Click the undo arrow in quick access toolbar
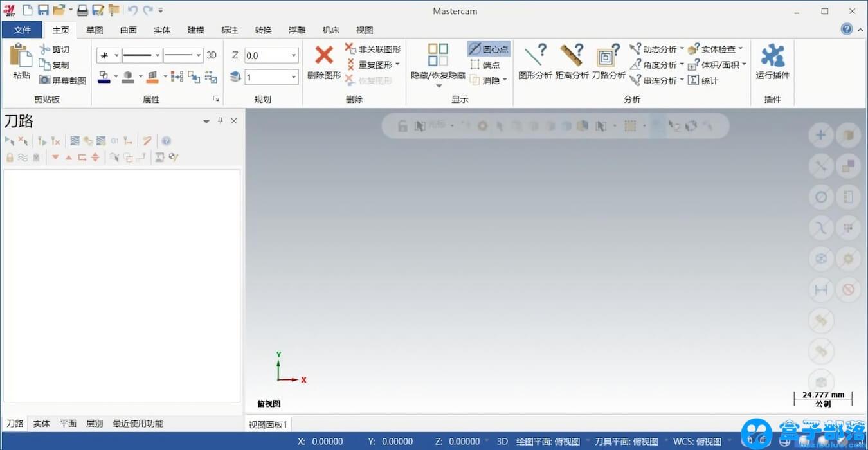Image resolution: width=868 pixels, height=450 pixels. coord(132,10)
